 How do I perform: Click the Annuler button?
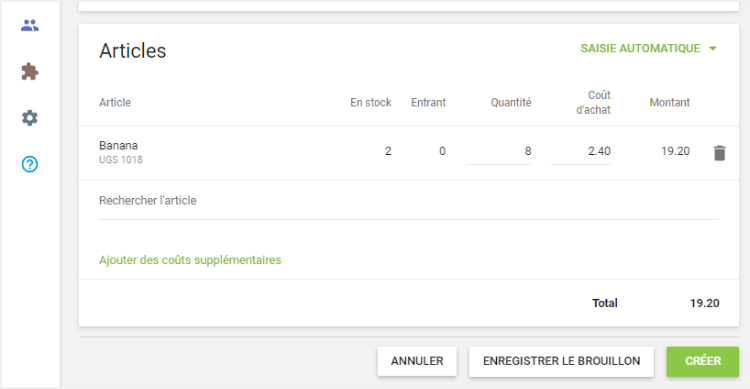417,361
